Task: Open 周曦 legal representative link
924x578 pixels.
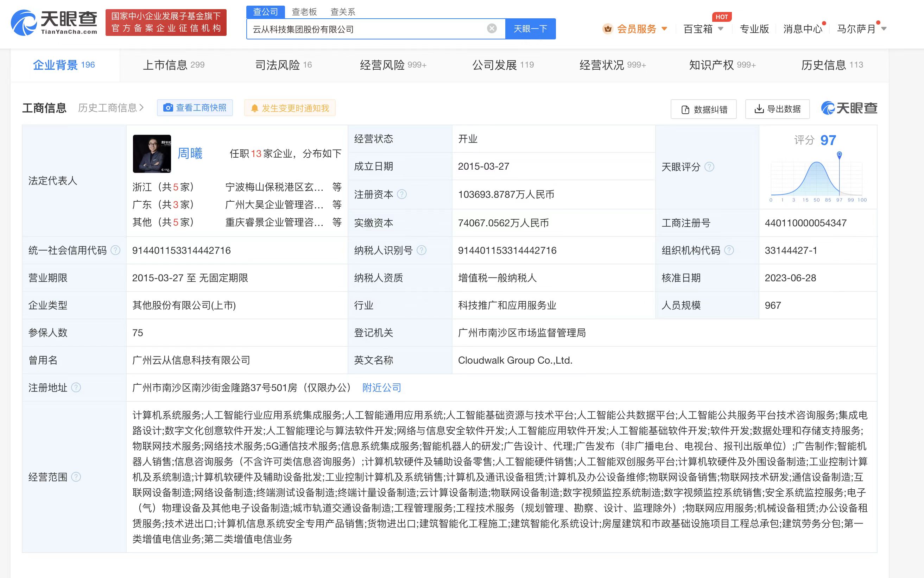Action: [190, 153]
